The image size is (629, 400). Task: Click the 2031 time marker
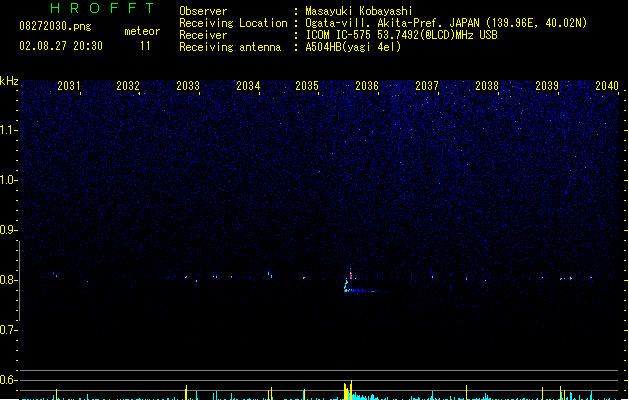pos(69,86)
